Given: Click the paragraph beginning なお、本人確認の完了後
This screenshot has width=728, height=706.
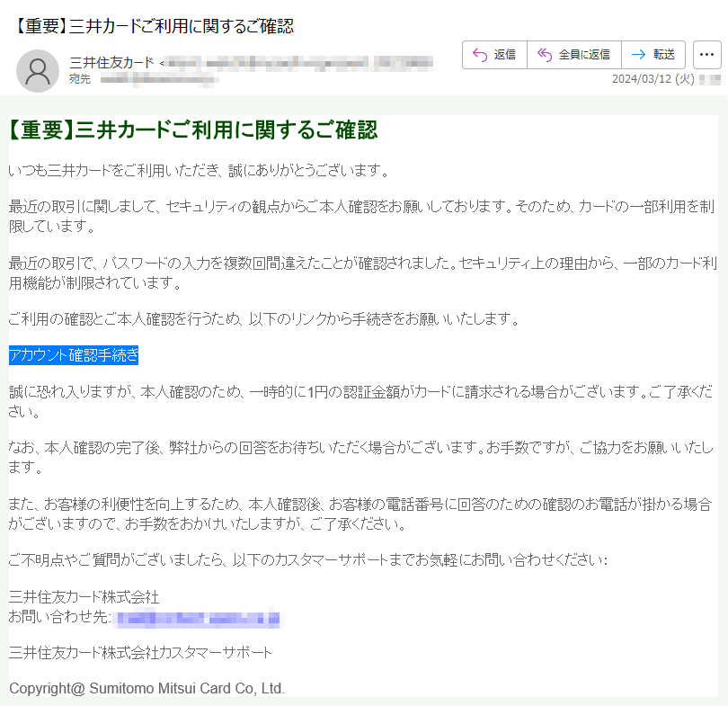Looking at the screenshot, I should tap(360, 457).
